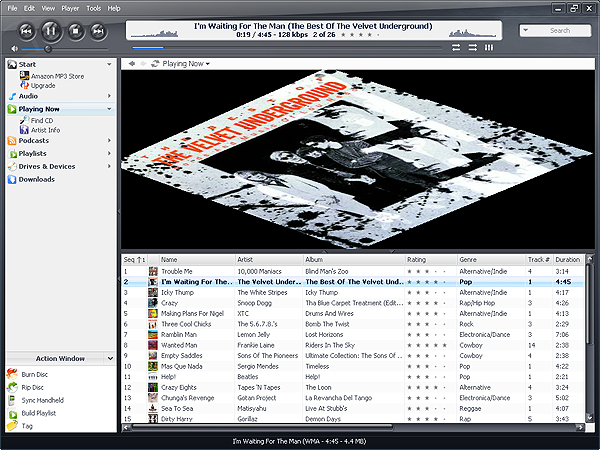Viewport: 600px width, 450px height.
Task: Click Burn Disc action
Action: point(34,374)
